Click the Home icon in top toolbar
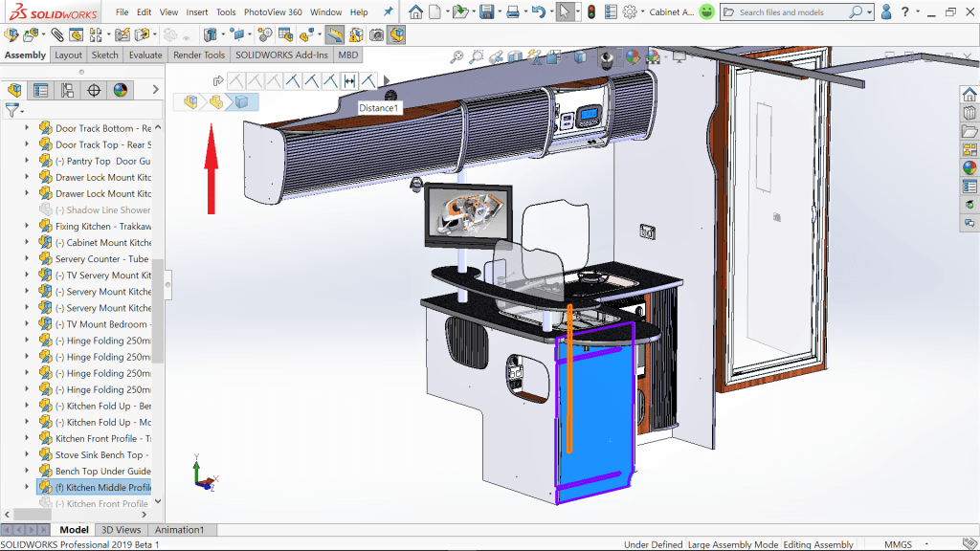Screen dimensions: 980x551 click(416, 12)
